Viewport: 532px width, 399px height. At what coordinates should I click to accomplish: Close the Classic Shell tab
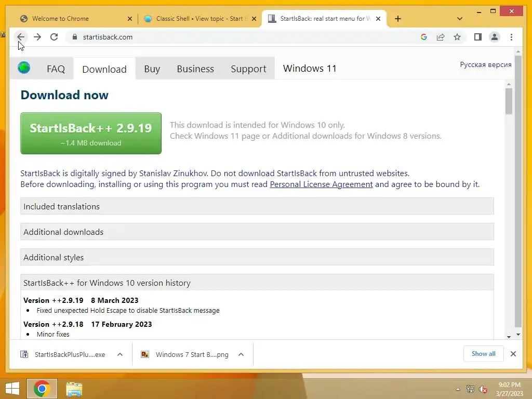tap(254, 19)
